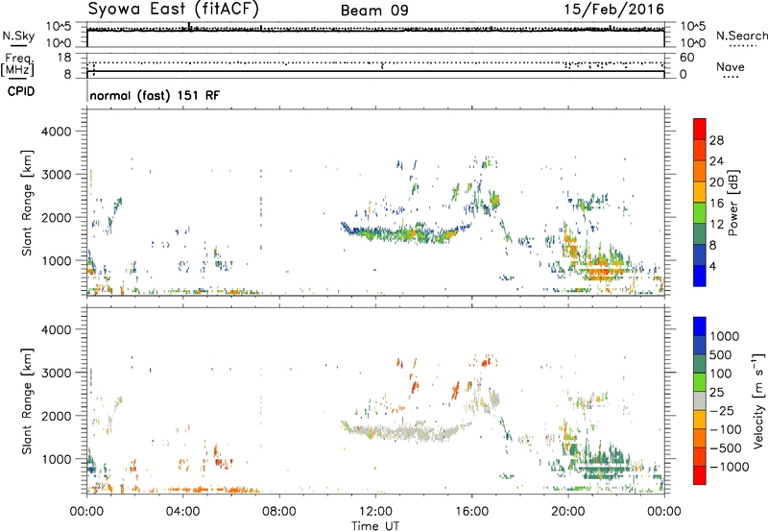768x532 pixels.
Task: Select the Velocity panel's "Slant Range [km]" label
Action: [27, 400]
